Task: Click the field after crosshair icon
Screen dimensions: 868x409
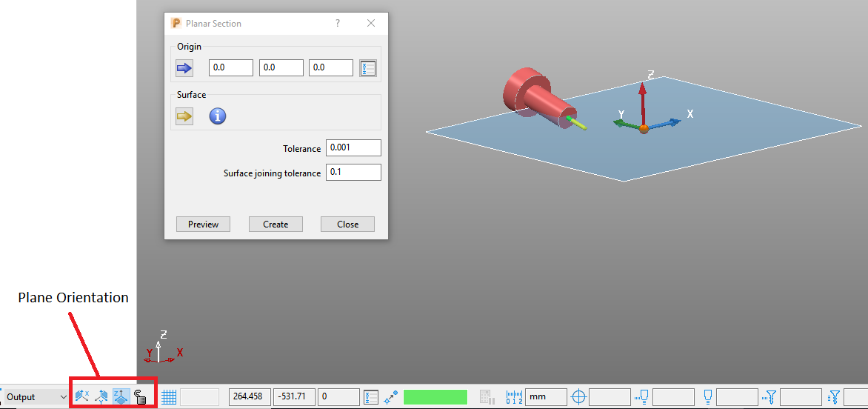Action: [610, 397]
